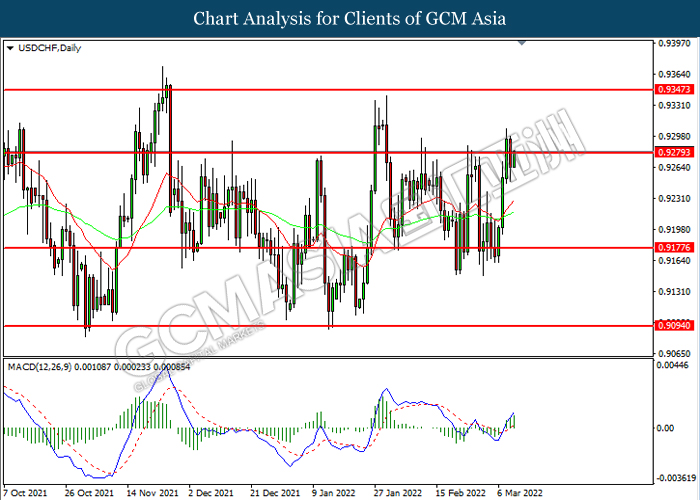Click the 0.92640 price axis value
This screenshot has width=700, height=500.
pos(675,167)
